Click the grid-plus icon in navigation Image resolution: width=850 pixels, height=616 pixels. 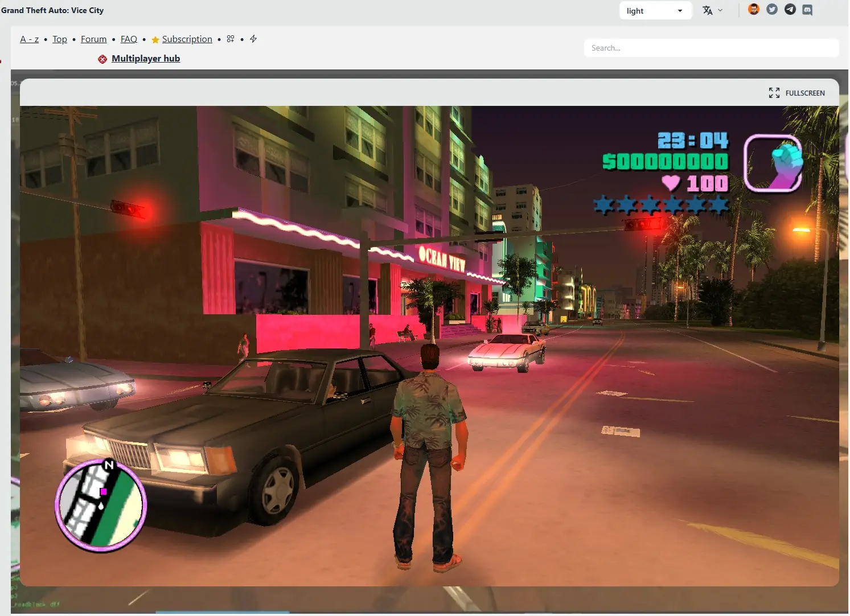[x=231, y=39]
